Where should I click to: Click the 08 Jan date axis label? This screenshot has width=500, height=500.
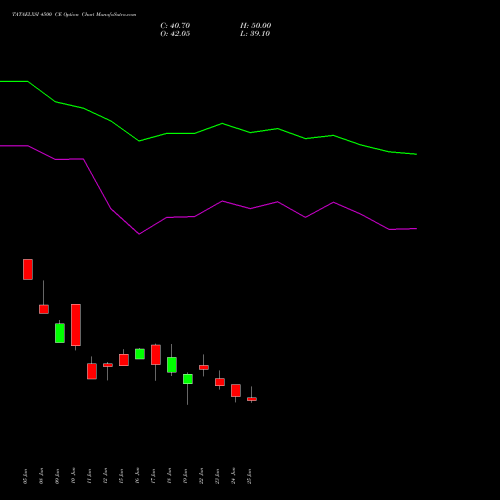[x=42, y=476]
